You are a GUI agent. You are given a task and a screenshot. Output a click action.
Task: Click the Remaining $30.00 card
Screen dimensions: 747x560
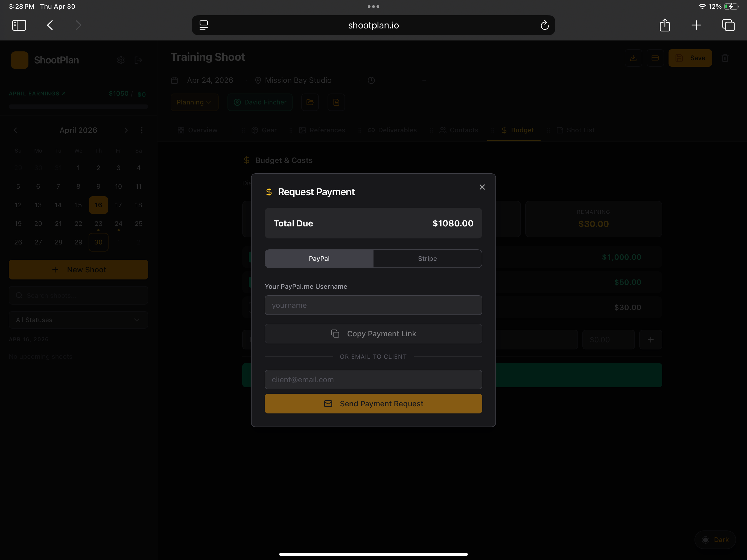click(594, 219)
